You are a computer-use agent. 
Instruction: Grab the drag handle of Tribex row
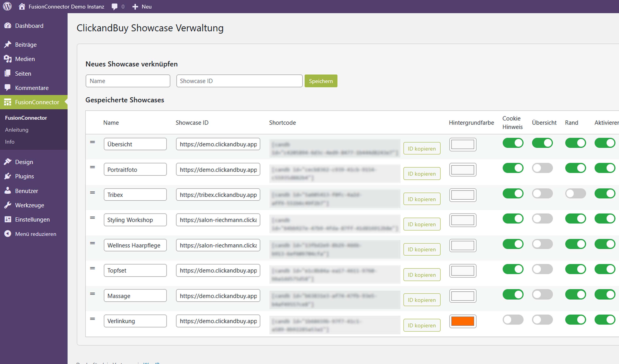[x=92, y=193]
